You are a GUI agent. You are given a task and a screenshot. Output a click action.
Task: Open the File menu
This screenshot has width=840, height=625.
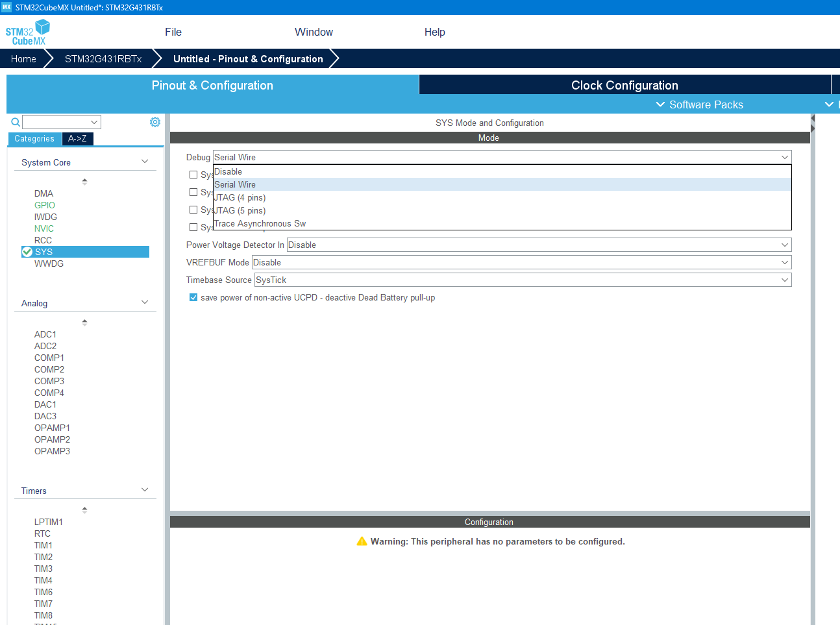173,32
